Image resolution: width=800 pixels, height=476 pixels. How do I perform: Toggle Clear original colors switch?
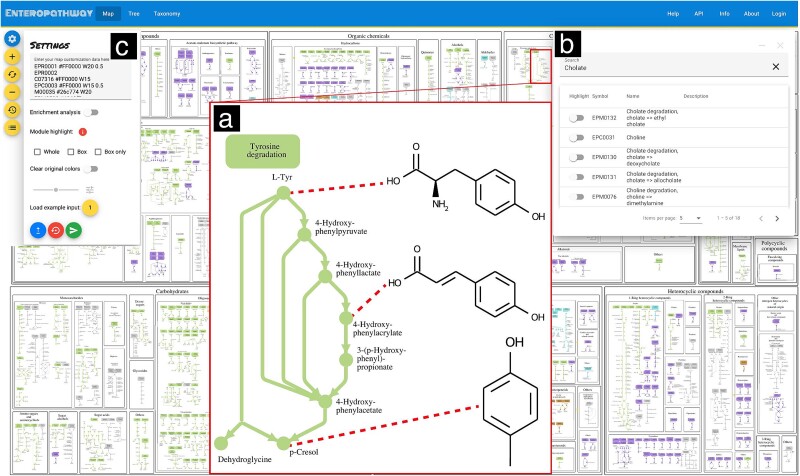[92, 169]
